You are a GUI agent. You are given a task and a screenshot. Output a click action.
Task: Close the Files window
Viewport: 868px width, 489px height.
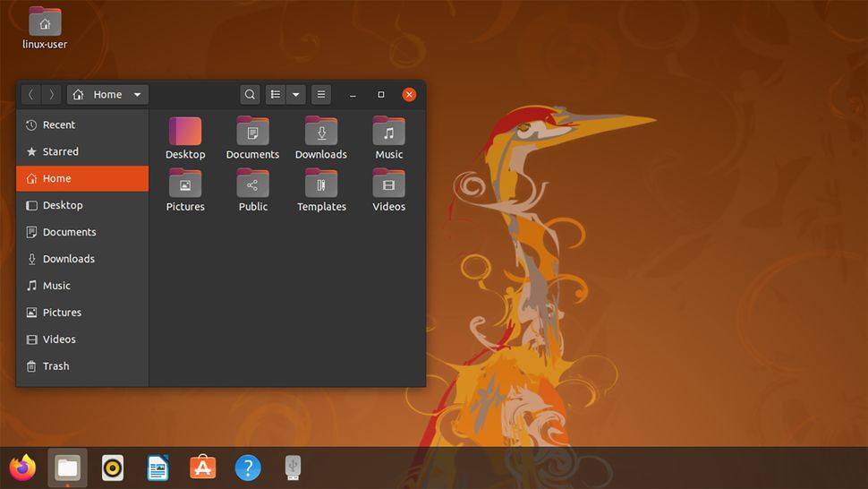point(409,95)
